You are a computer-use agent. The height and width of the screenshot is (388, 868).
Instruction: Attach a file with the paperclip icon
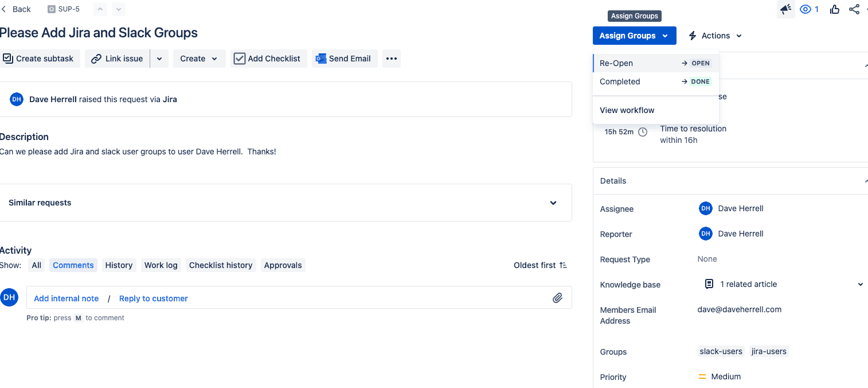click(557, 298)
